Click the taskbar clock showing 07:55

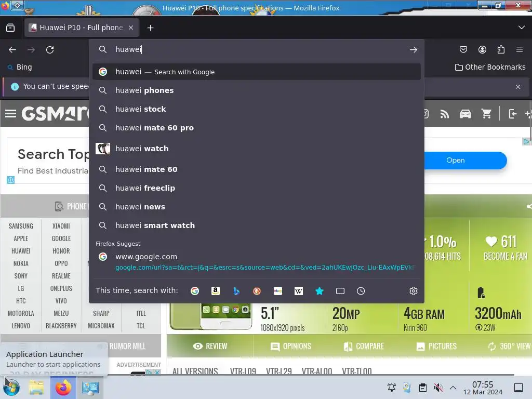pyautogui.click(x=483, y=388)
